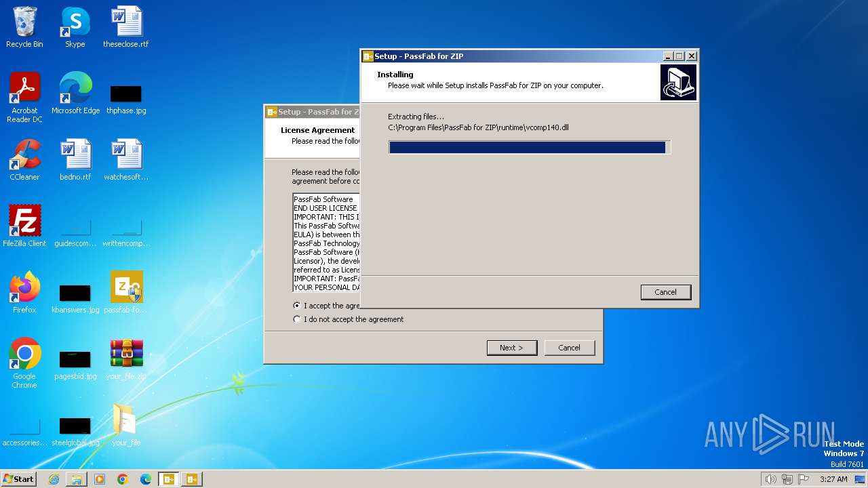Screen dimensions: 868x488
Task: Open watchesoft rtf document icon
Action: (126, 160)
